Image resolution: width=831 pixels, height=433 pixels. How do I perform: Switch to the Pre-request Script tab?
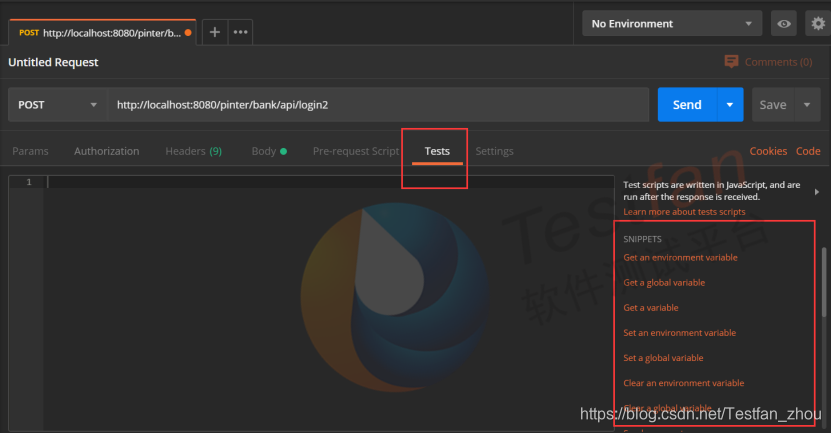click(356, 151)
